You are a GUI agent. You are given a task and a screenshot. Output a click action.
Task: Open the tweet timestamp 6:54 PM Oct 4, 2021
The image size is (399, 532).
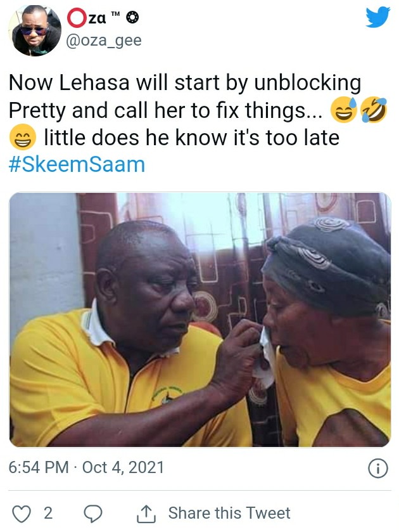click(86, 467)
